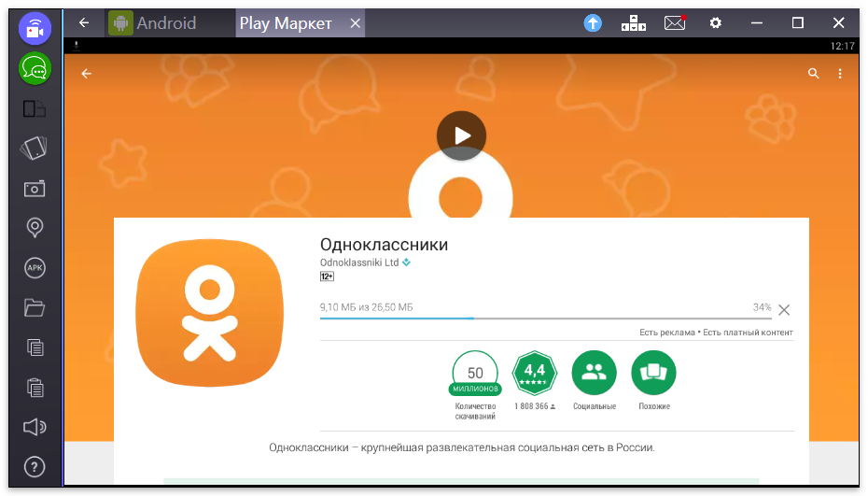Image resolution: width=868 pixels, height=496 pixels.
Task: Open the three-dot overflow menu
Action: 840,74
